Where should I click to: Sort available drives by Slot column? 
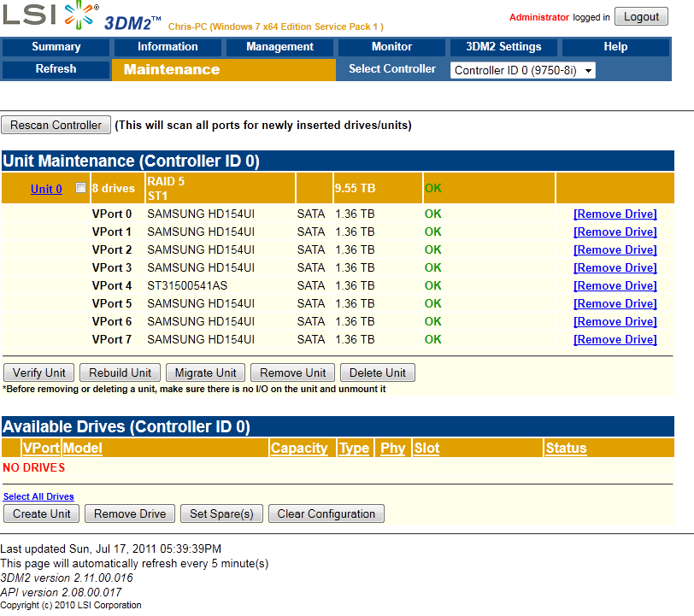coord(426,449)
